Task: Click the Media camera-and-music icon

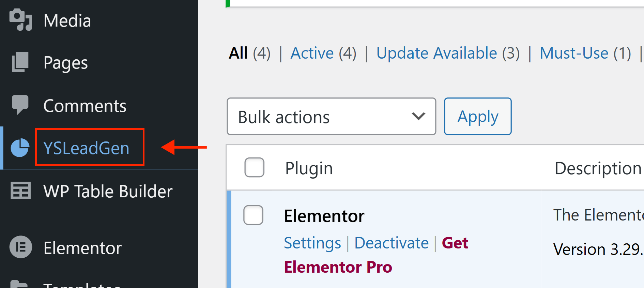Action: click(20, 20)
